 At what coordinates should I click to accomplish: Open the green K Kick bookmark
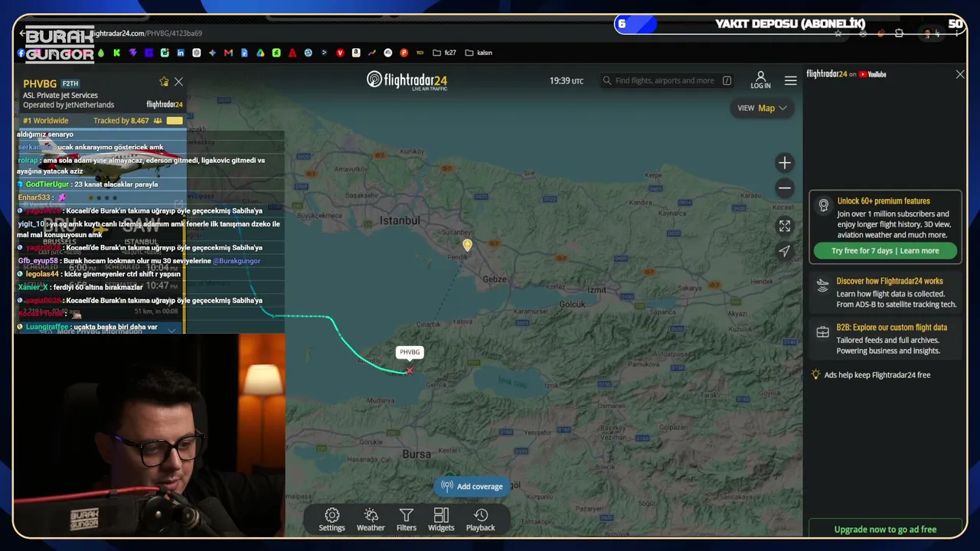[116, 53]
